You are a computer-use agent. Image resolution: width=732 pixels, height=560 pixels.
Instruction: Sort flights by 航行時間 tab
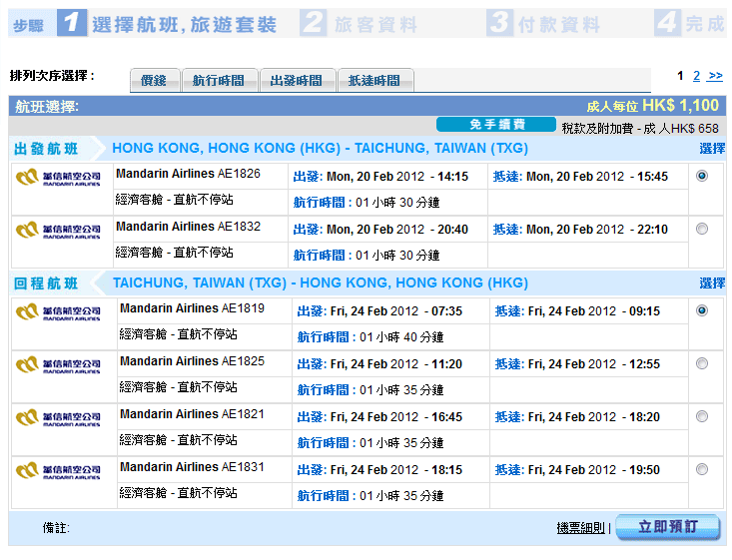[219, 81]
